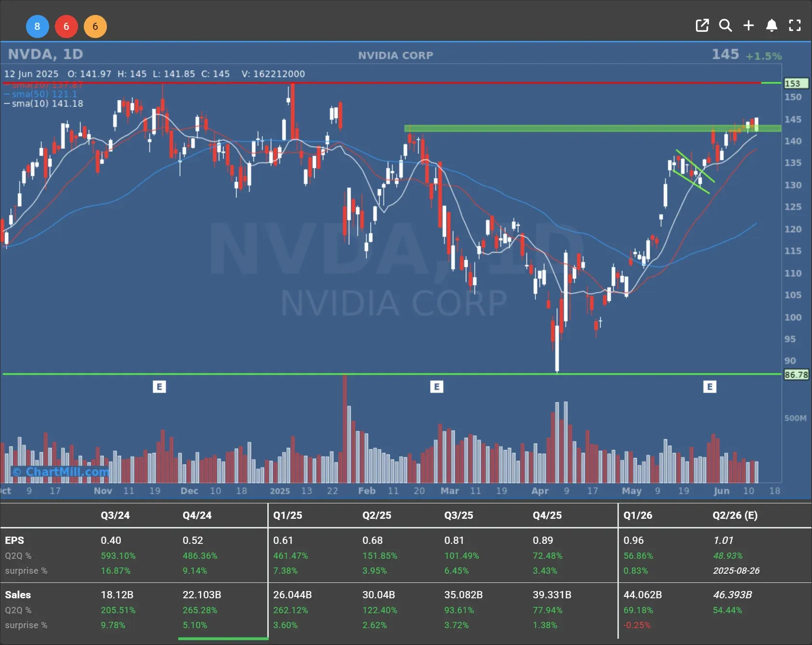Click the November earnings E marker

159,387
